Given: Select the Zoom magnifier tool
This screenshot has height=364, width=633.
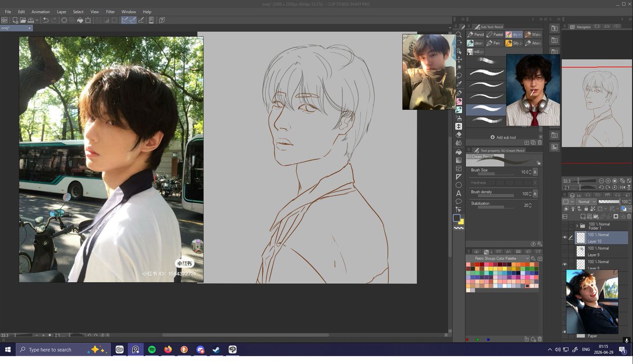Looking at the screenshot, I should pos(459,35).
